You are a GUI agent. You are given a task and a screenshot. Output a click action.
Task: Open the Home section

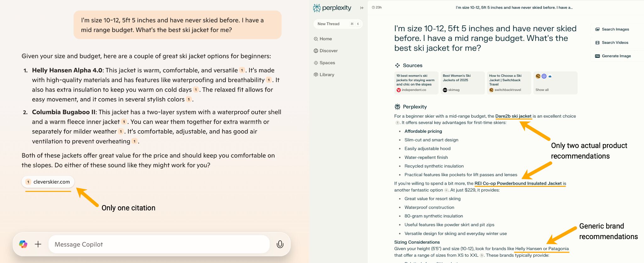(x=325, y=39)
